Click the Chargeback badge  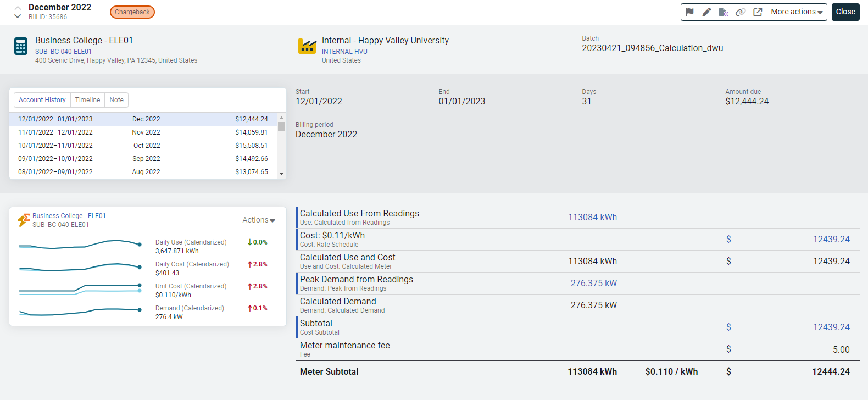[132, 12]
